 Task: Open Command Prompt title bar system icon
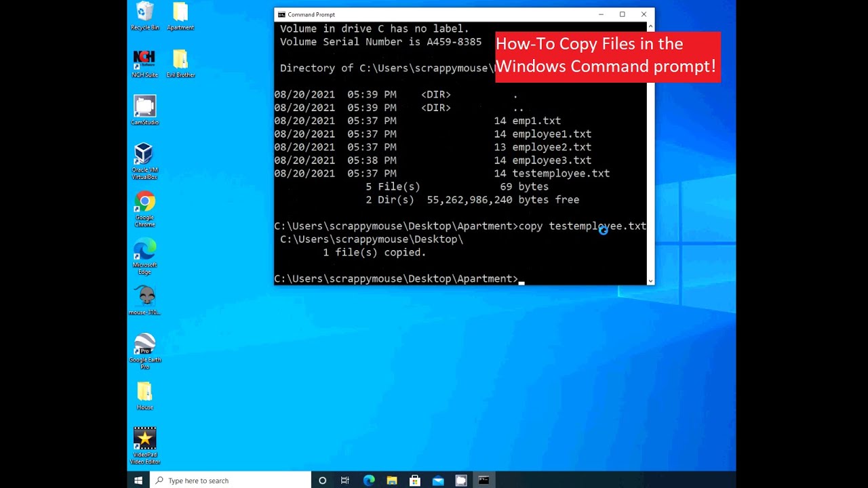[281, 14]
